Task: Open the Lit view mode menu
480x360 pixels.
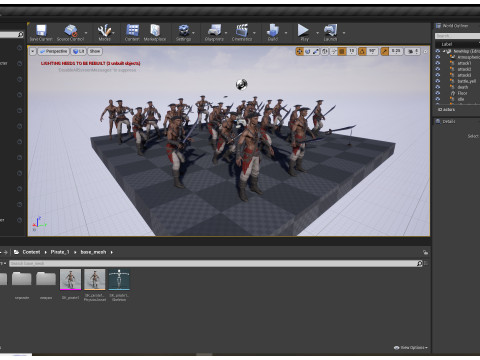Action: tap(79, 51)
